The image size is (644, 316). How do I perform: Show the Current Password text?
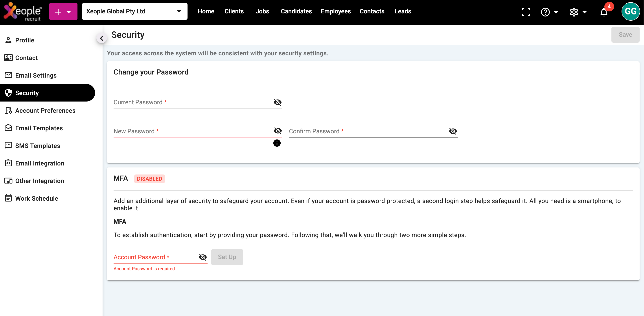pyautogui.click(x=278, y=102)
